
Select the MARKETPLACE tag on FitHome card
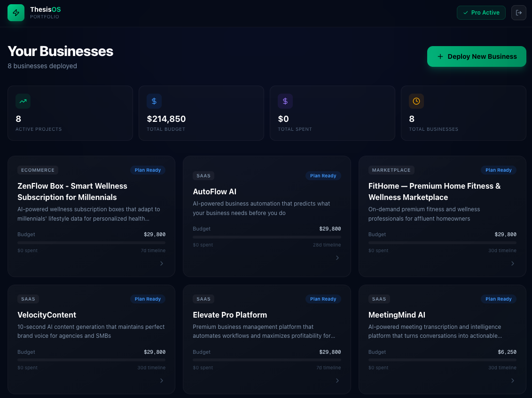tap(391, 170)
